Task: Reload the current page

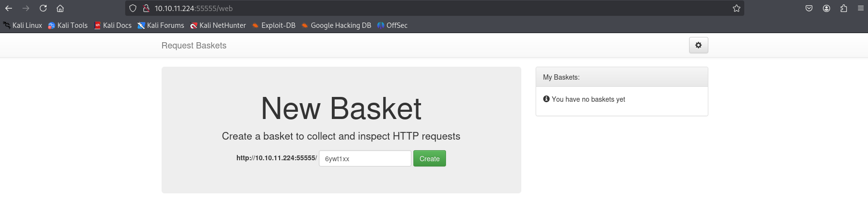Action: point(43,8)
